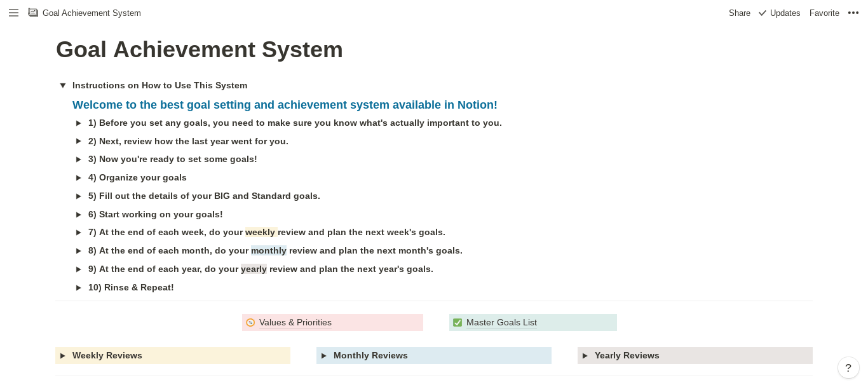Expand step 1 about what's important to you
Viewport: 868px width, 387px height.
point(79,123)
